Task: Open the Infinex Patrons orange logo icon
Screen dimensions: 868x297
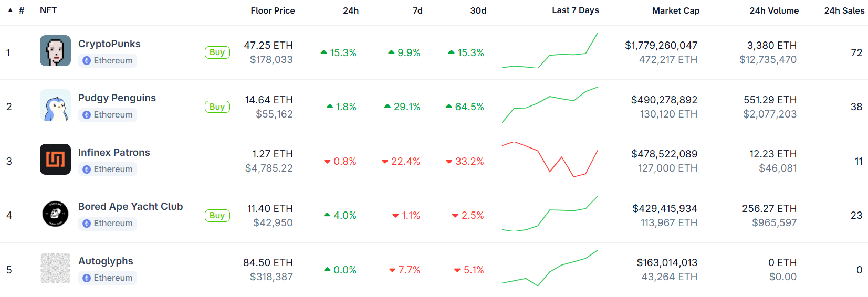Action: (55, 159)
